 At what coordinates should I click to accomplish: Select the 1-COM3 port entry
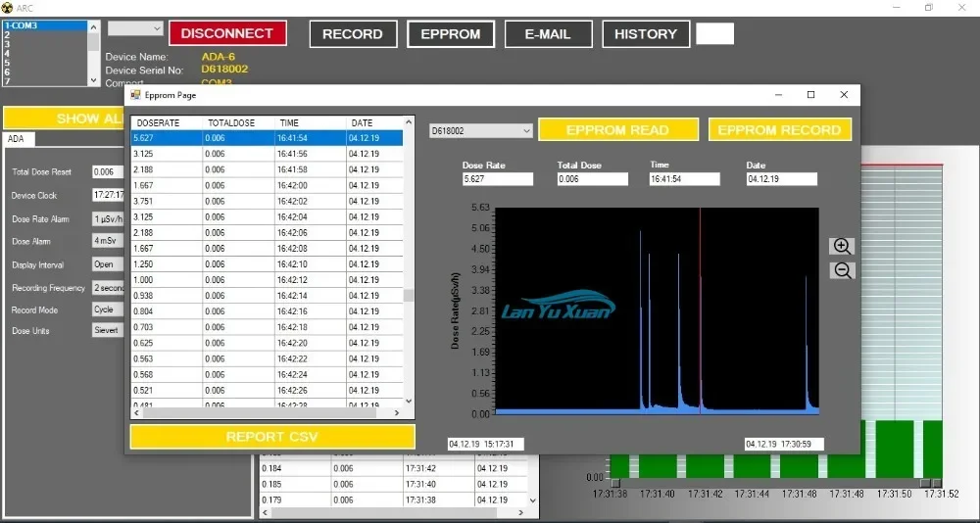pyautogui.click(x=44, y=25)
